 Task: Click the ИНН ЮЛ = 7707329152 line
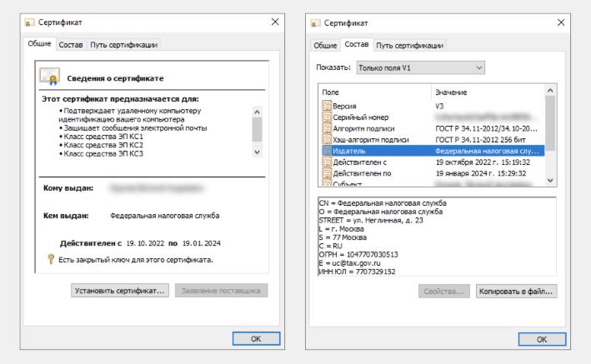click(357, 272)
